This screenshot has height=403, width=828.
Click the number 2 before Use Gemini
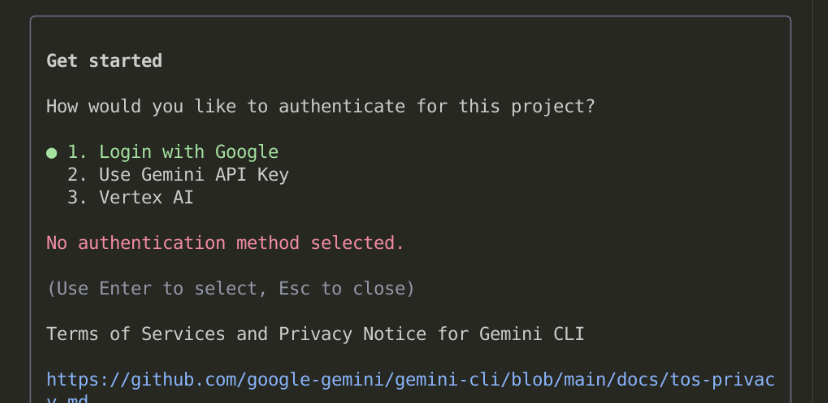[73, 175]
